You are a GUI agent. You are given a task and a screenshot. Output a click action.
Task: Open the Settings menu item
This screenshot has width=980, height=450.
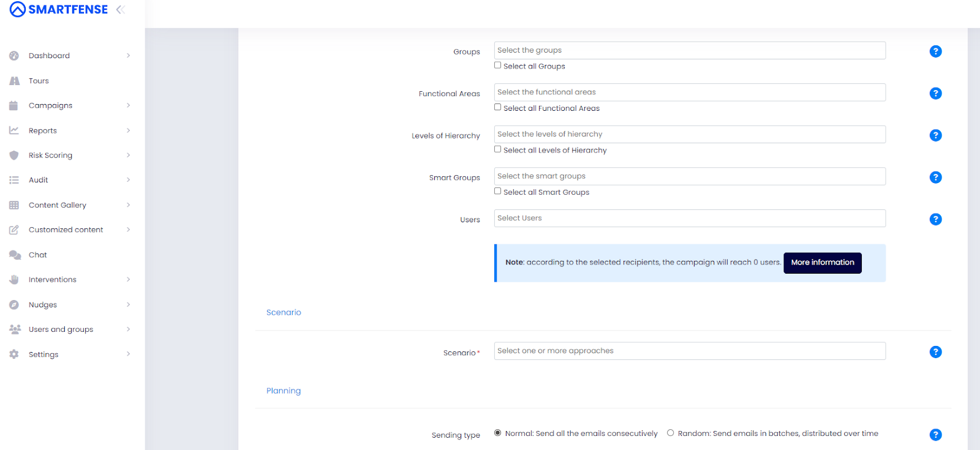43,354
